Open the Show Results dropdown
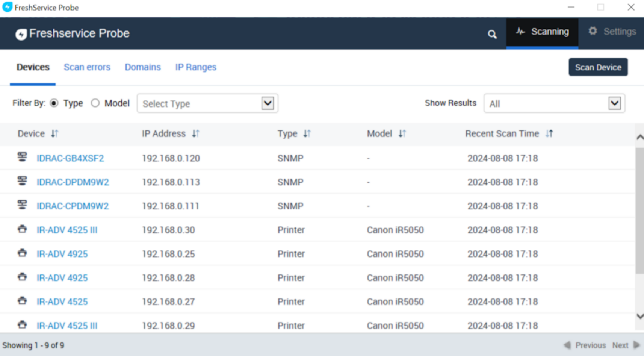644x356 pixels. 554,103
